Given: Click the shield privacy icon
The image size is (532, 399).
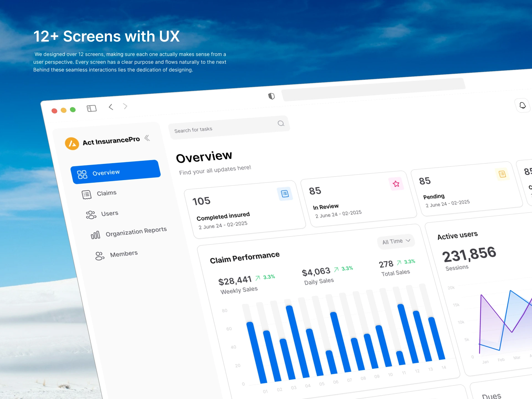Looking at the screenshot, I should point(271,96).
